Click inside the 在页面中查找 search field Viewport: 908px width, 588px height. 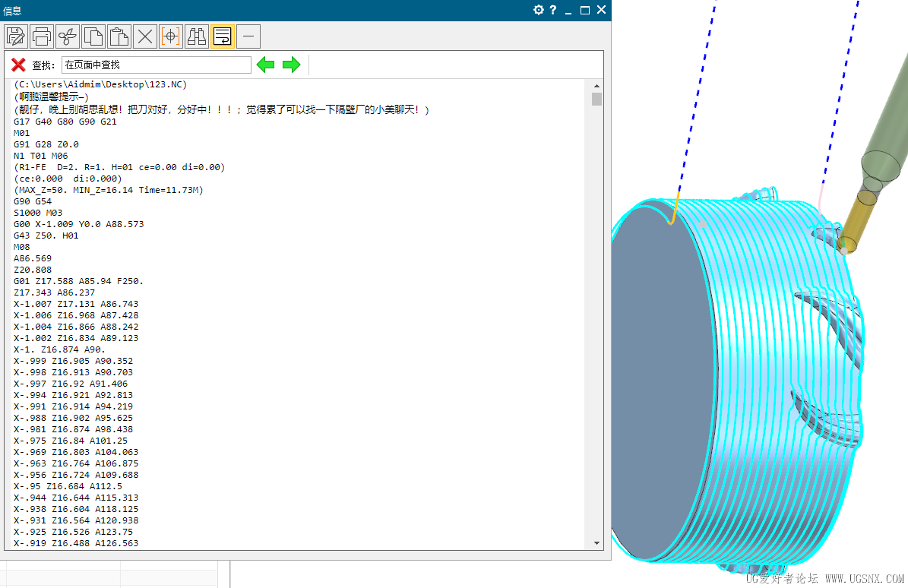click(156, 65)
